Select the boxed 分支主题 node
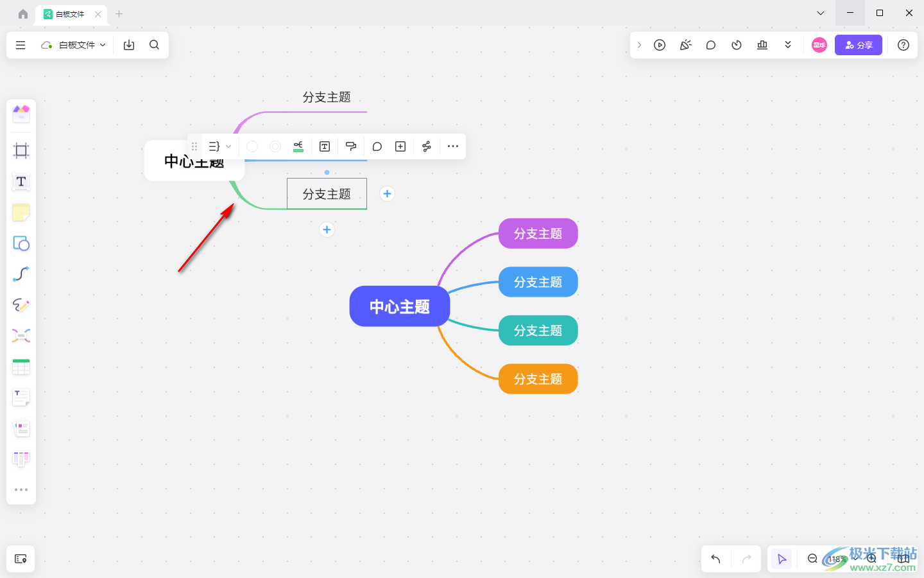The height and width of the screenshot is (578, 924). [x=327, y=194]
